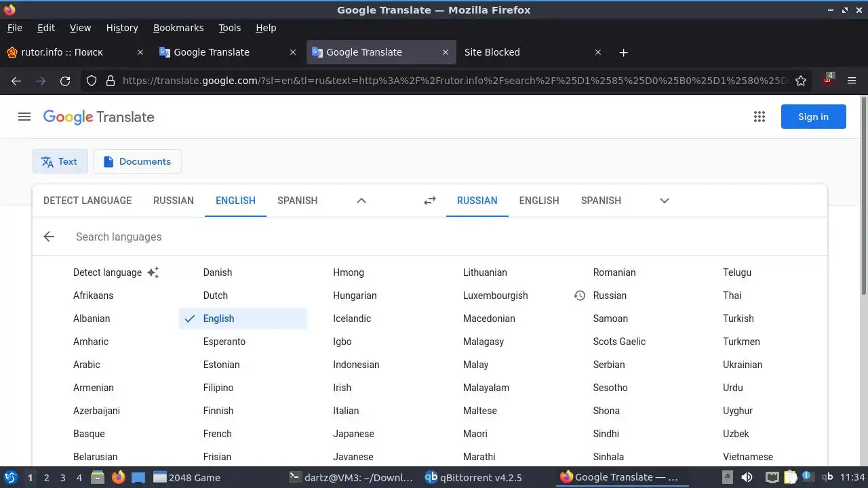Click the clipboard tray icon

click(x=789, y=477)
